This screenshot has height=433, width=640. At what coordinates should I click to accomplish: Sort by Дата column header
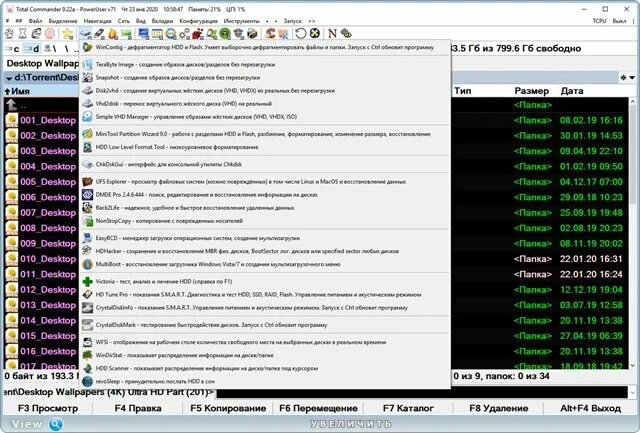click(571, 91)
